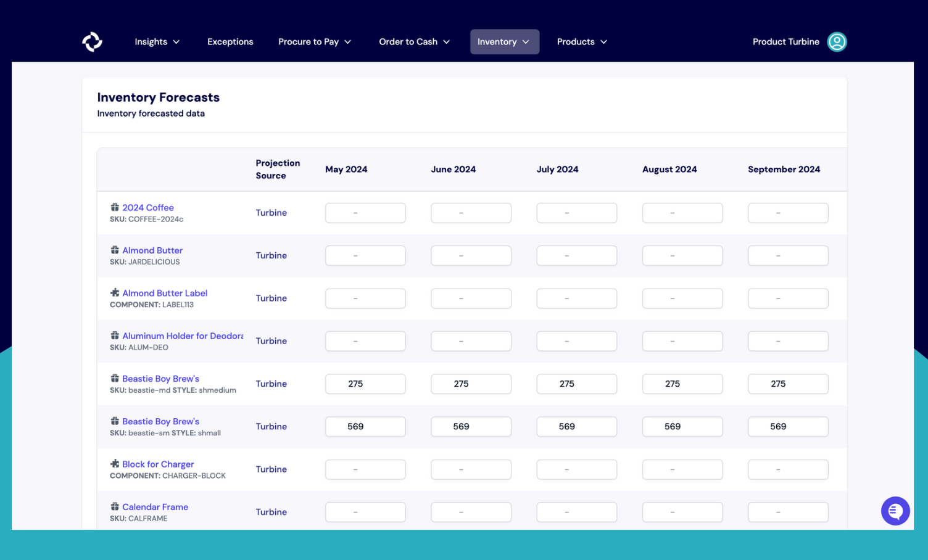
Task: Click the user account icon in the header
Action: [837, 42]
